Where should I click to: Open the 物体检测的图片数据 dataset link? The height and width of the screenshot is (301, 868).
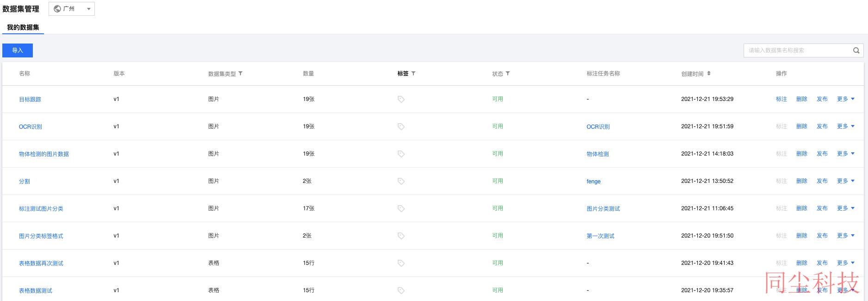44,154
